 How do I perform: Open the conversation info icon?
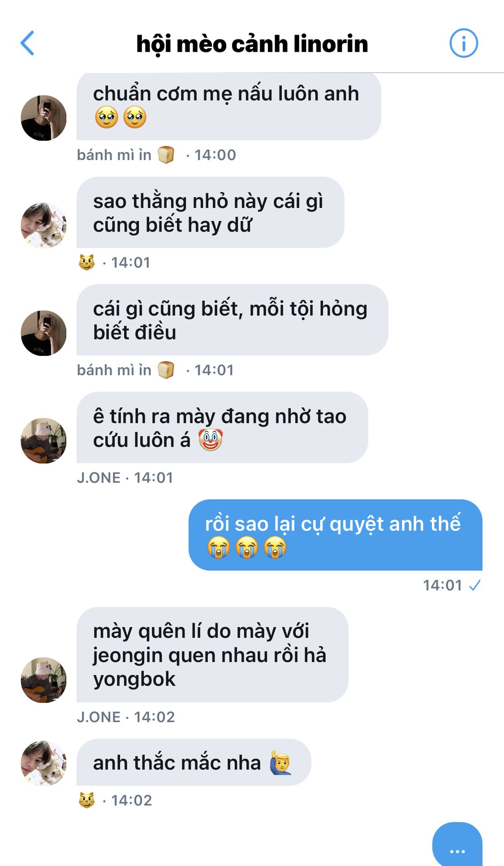tap(463, 43)
